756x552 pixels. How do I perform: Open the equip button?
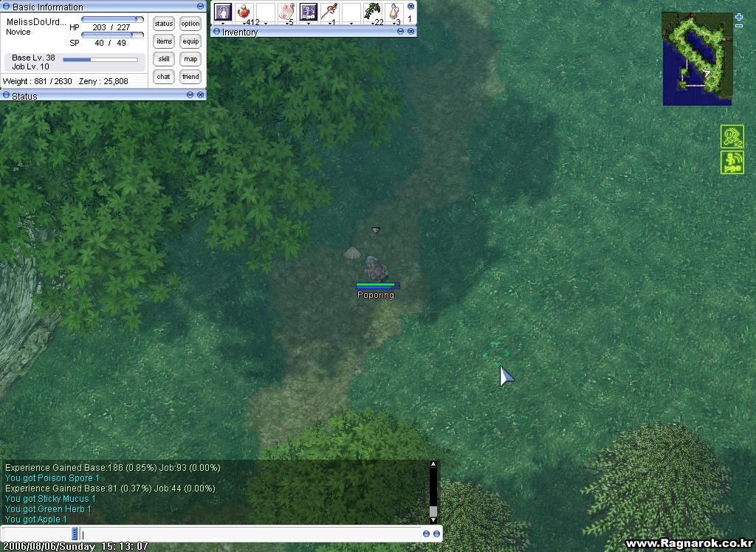[x=190, y=41]
